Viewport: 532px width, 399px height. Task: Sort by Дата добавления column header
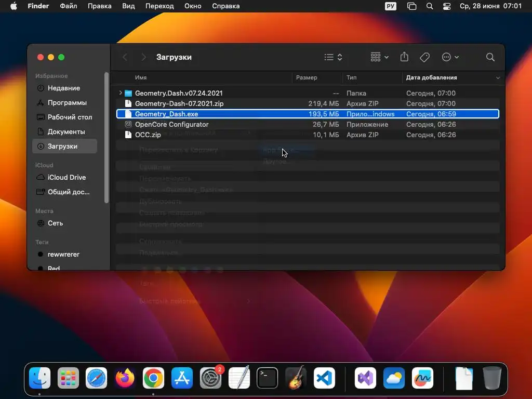pyautogui.click(x=431, y=77)
